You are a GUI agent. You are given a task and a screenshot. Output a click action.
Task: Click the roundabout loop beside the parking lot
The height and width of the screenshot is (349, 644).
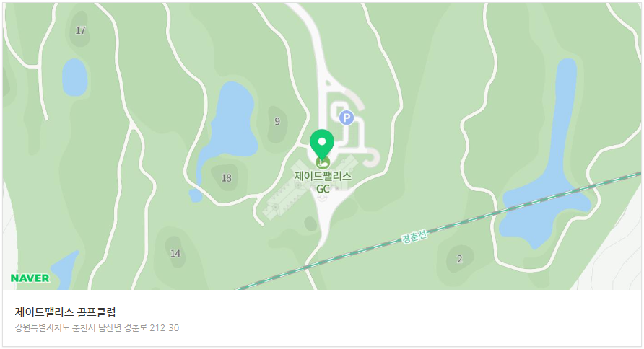coord(371,157)
